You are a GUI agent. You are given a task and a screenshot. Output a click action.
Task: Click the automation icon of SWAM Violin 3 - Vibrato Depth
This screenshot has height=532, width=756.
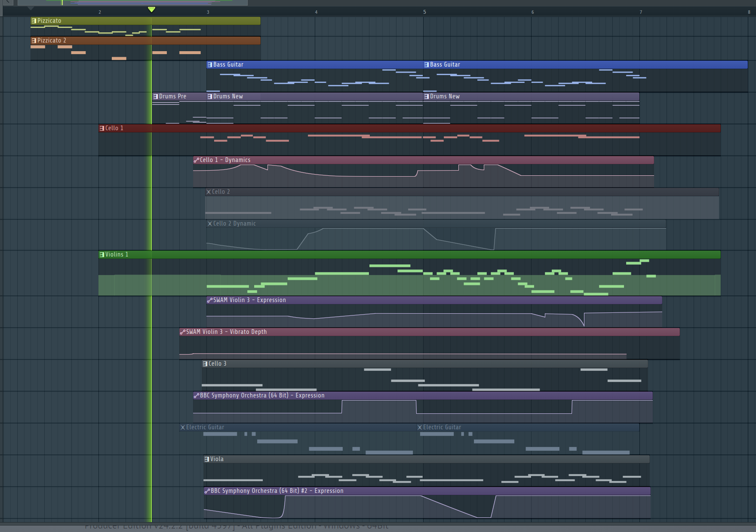click(183, 332)
